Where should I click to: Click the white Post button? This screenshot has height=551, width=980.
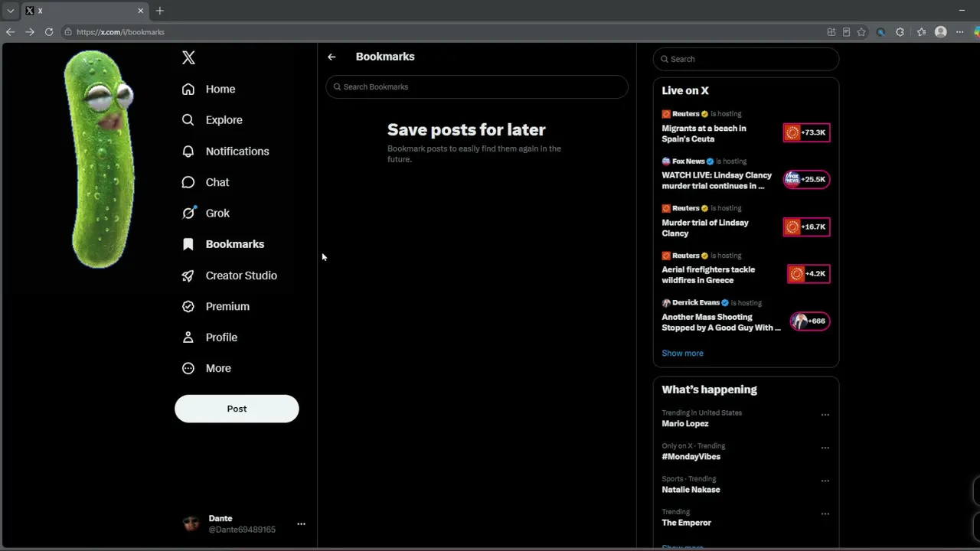coord(237,409)
